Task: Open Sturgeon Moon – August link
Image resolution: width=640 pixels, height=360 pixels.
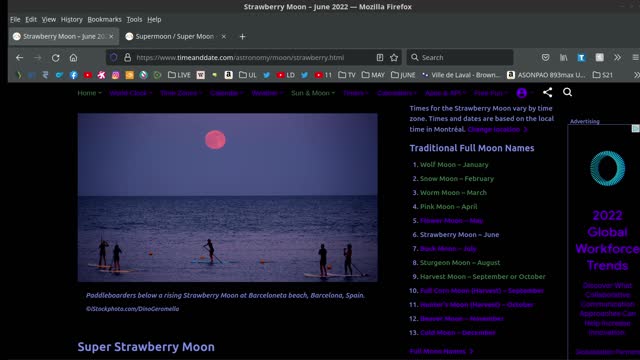Action: coord(460,262)
